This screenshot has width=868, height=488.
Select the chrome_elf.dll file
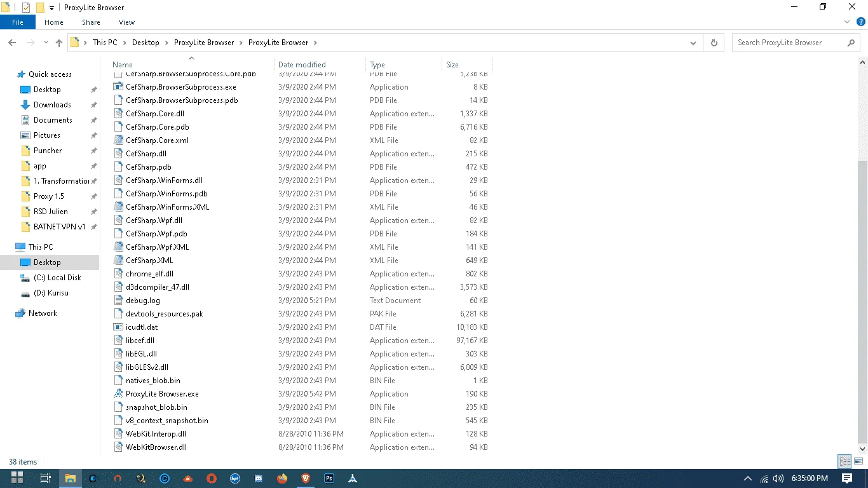pyautogui.click(x=149, y=274)
